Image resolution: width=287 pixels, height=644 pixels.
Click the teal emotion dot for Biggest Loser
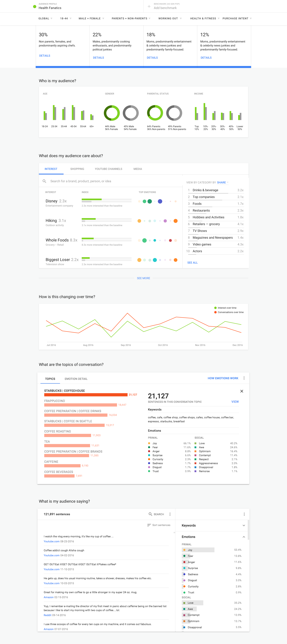pos(155,260)
